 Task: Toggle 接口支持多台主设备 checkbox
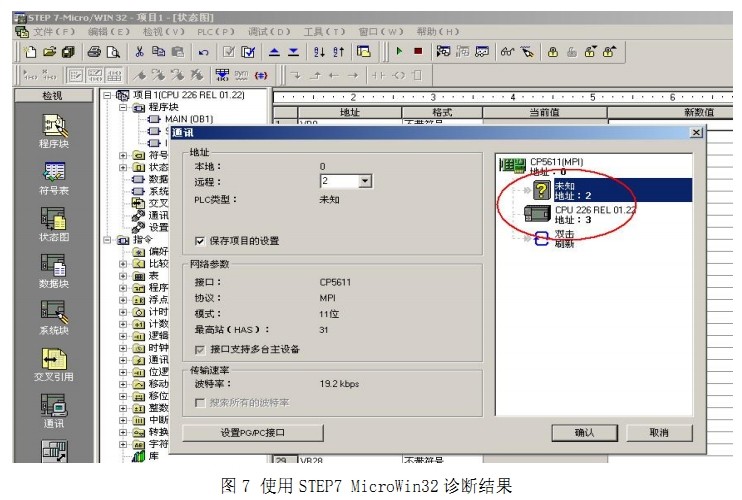200,350
